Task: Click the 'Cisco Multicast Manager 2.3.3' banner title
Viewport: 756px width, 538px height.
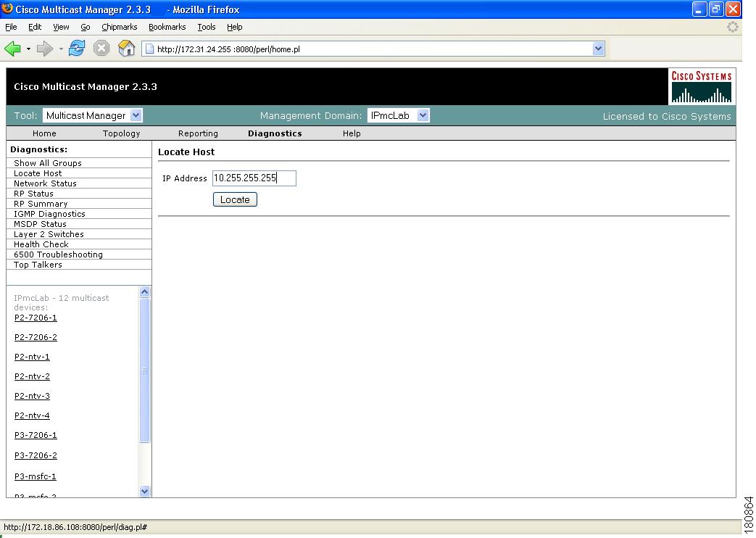Action: tap(86, 87)
